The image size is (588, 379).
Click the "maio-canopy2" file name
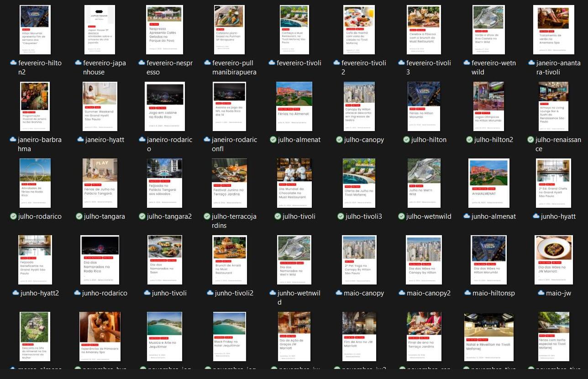tap(429, 293)
